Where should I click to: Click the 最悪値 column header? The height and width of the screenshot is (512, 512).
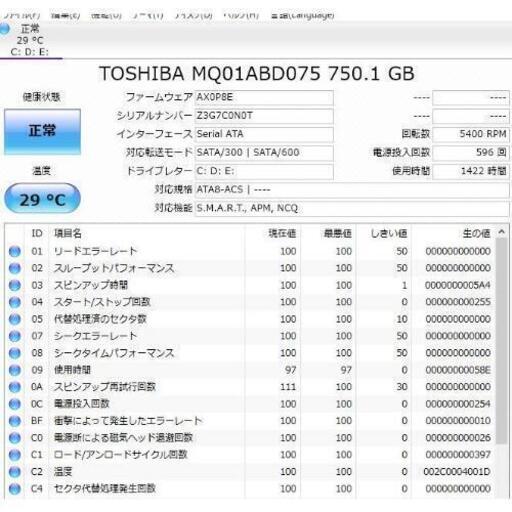click(338, 233)
